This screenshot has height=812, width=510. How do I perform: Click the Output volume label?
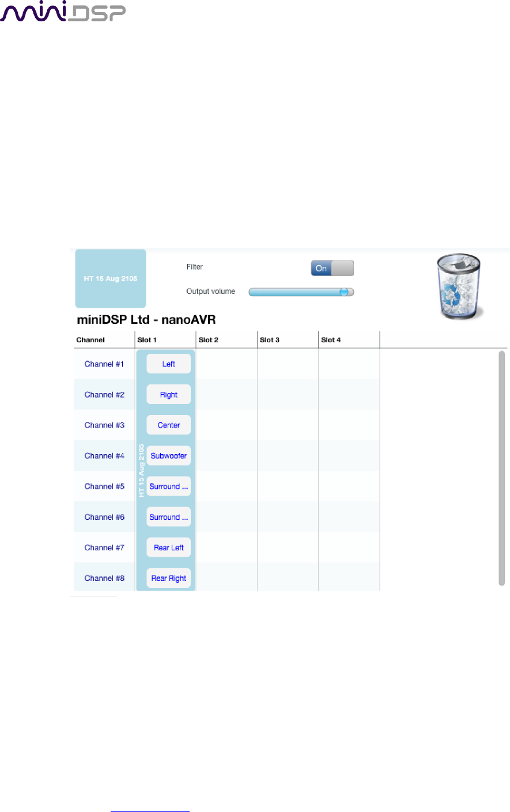coord(211,292)
